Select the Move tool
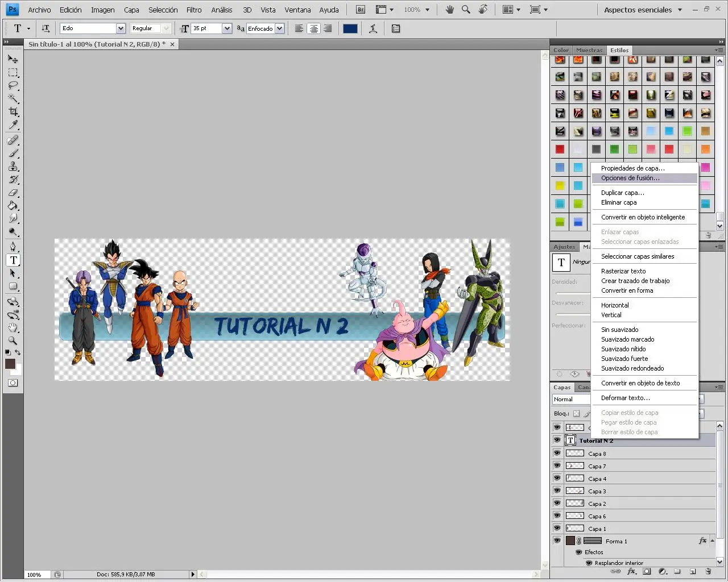 13,59
